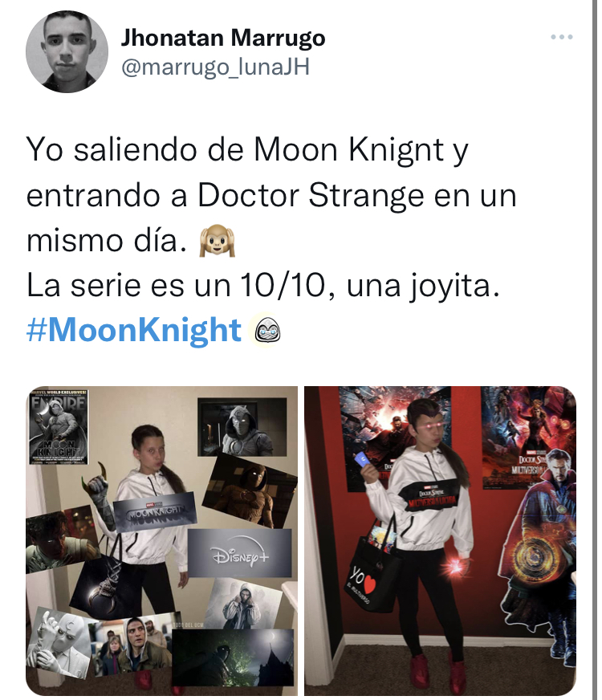602x700 pixels.
Task: Click the Scarlet Witch movie poster
Action: (x=527, y=437)
